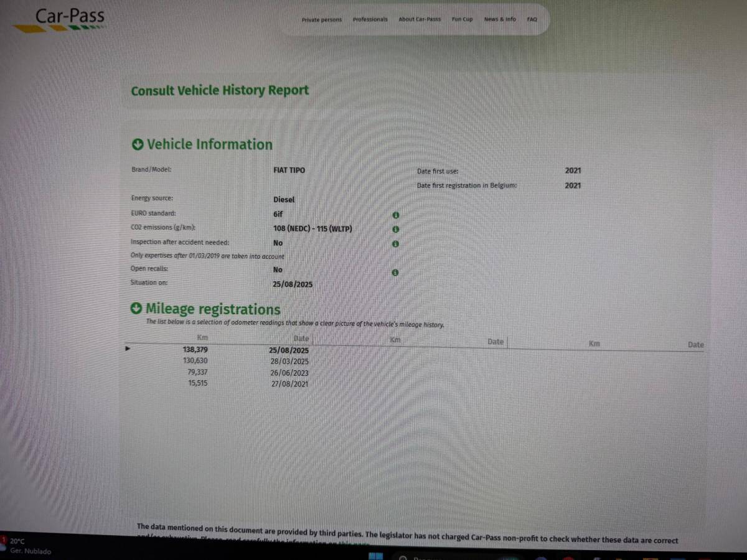Open the Fun Cup menu item
Screen dimensions: 747x560
click(x=462, y=19)
